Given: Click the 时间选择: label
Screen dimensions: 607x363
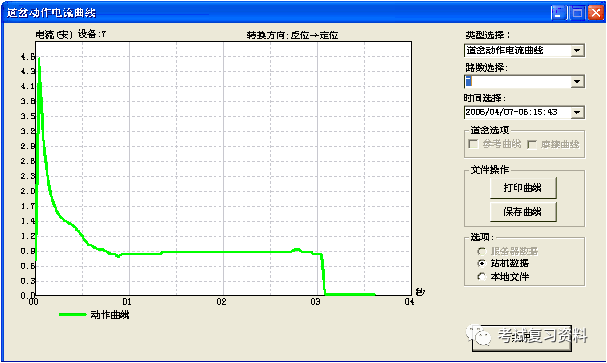Looking at the screenshot, I should [485, 98].
